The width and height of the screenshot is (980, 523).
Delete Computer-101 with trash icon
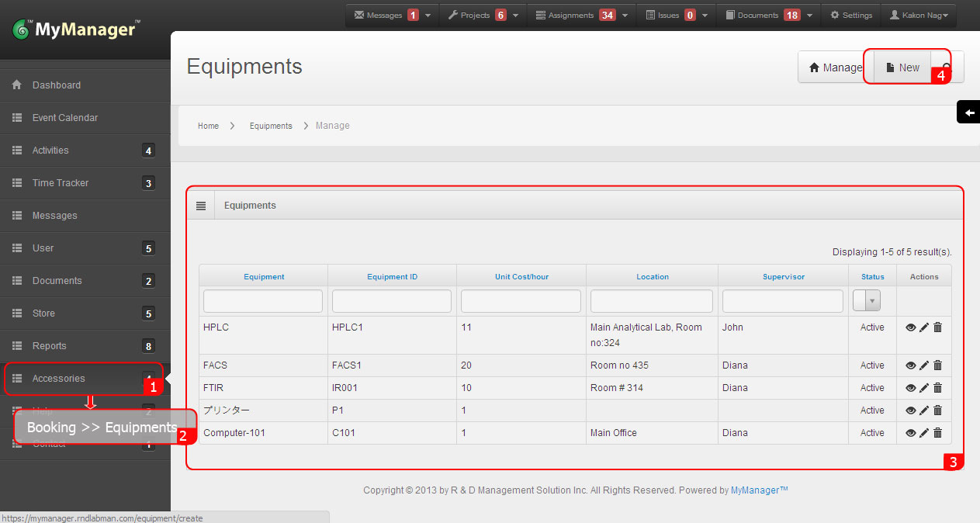[937, 432]
